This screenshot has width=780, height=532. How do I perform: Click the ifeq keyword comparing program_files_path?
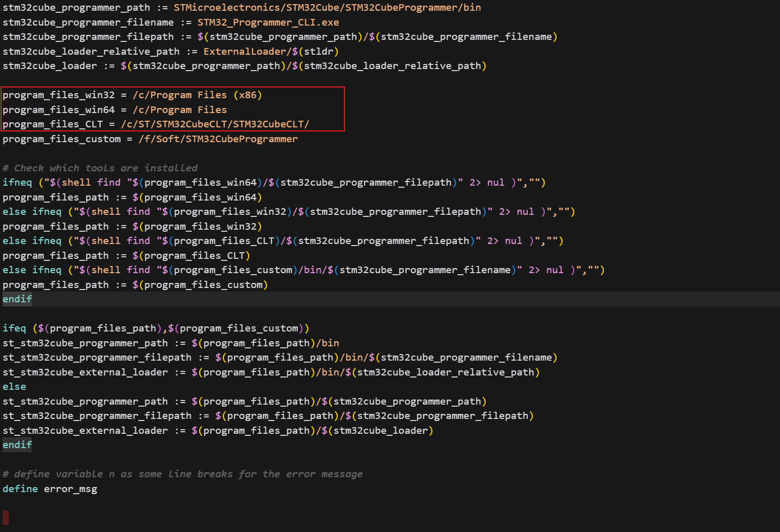(14, 328)
